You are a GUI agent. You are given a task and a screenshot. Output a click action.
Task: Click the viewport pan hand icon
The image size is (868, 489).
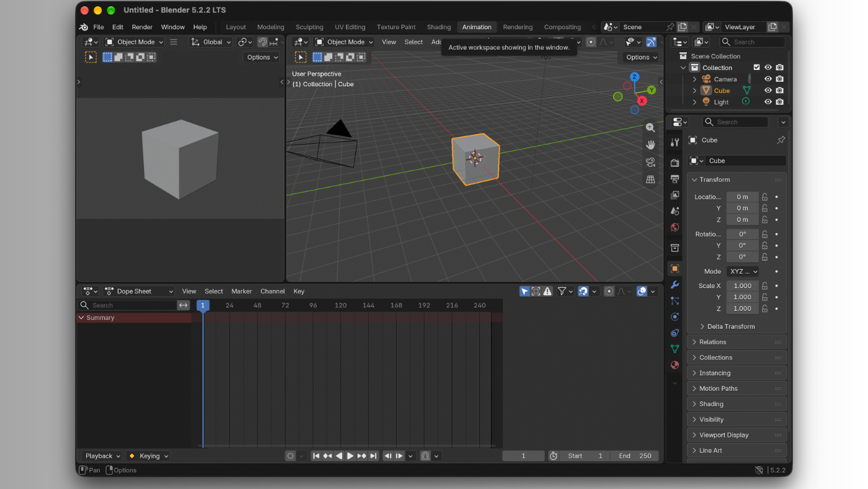point(650,145)
